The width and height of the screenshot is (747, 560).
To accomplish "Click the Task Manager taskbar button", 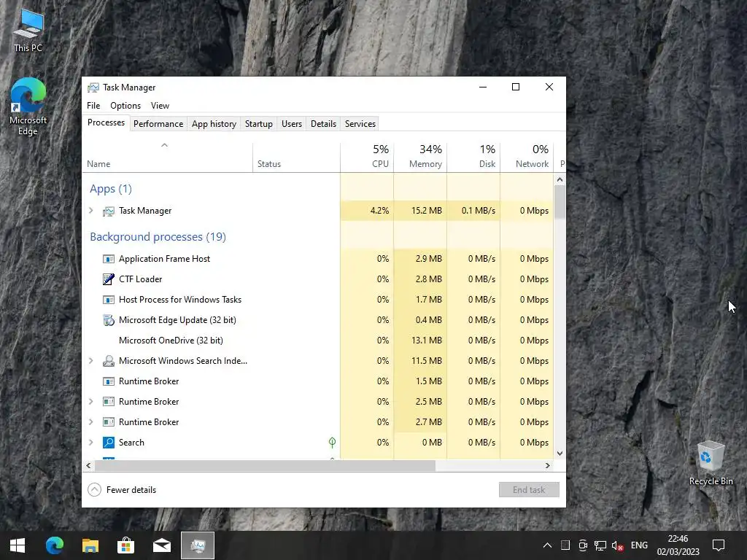I will (x=198, y=545).
